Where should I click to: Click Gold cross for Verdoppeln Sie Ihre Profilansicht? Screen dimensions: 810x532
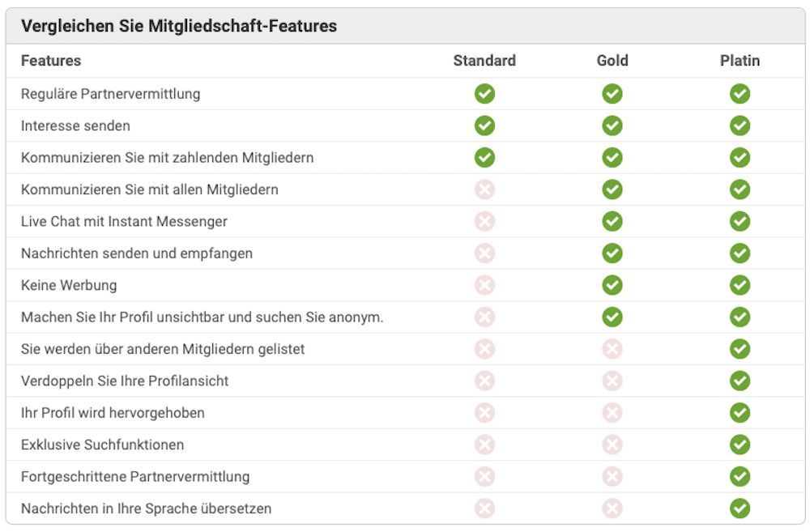[612, 381]
